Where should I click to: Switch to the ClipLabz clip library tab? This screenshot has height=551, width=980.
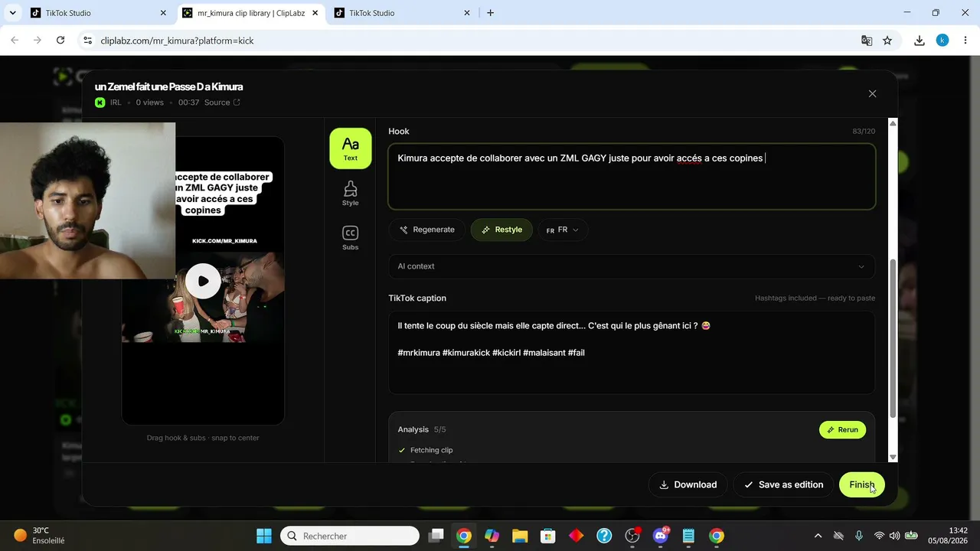[250, 13]
